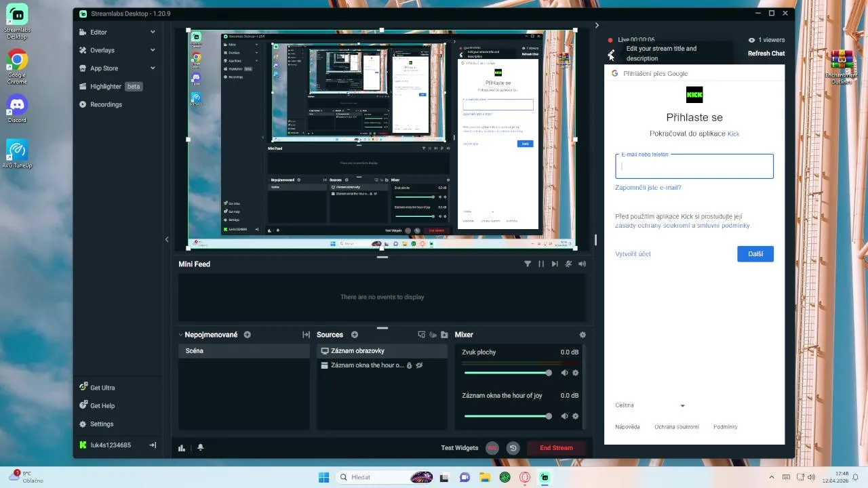Open the zásady ochrany soukromí link
This screenshot has height=488, width=868.
pyautogui.click(x=652, y=226)
